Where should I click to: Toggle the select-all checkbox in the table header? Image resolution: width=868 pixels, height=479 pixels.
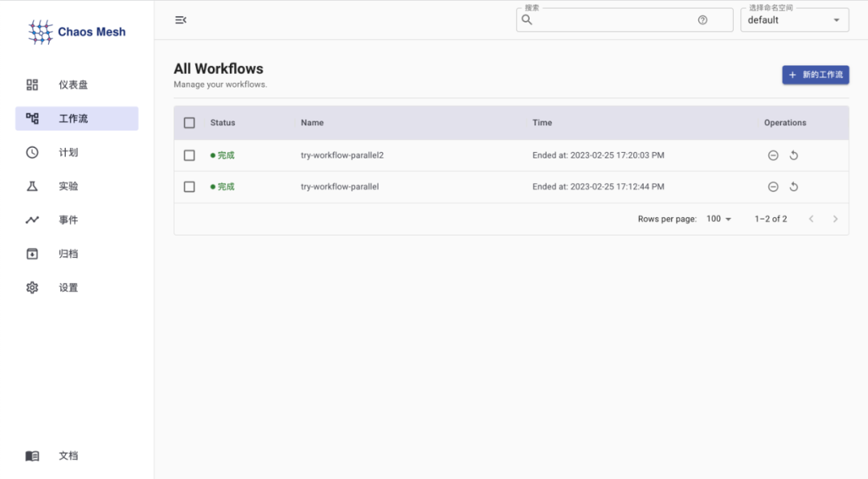[x=190, y=123]
